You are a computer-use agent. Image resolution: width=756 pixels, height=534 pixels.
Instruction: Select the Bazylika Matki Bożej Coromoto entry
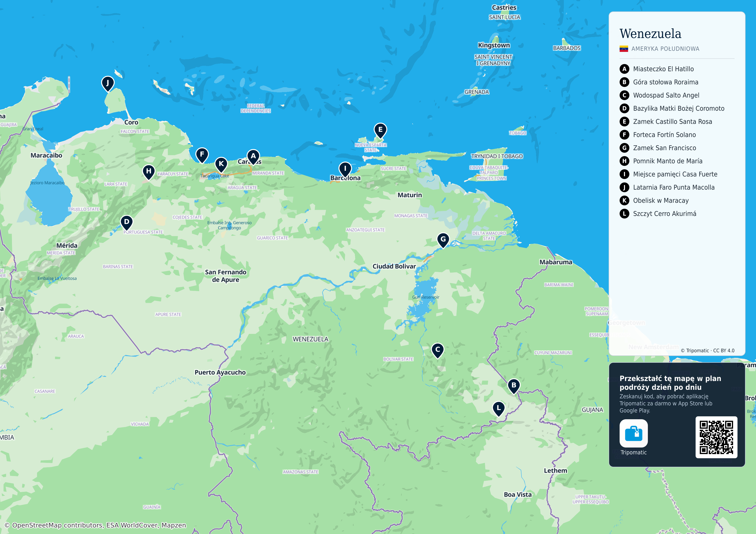[x=679, y=108]
